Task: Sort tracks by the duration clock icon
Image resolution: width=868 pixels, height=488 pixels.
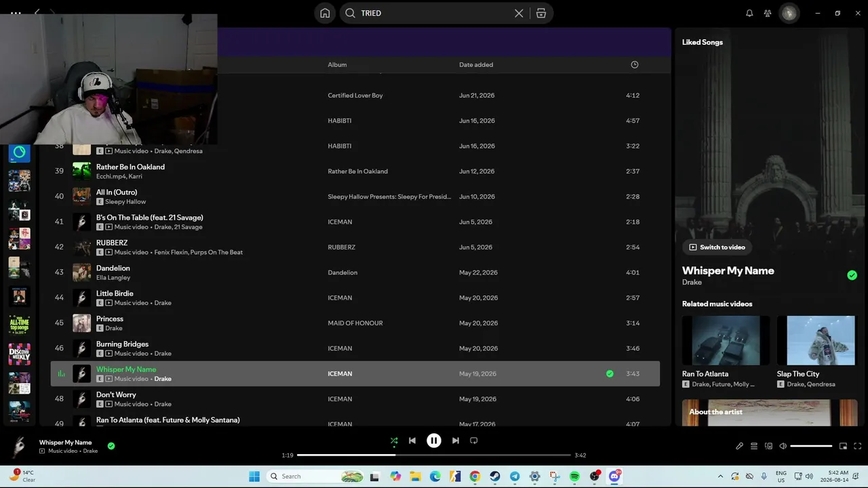Action: tap(635, 64)
